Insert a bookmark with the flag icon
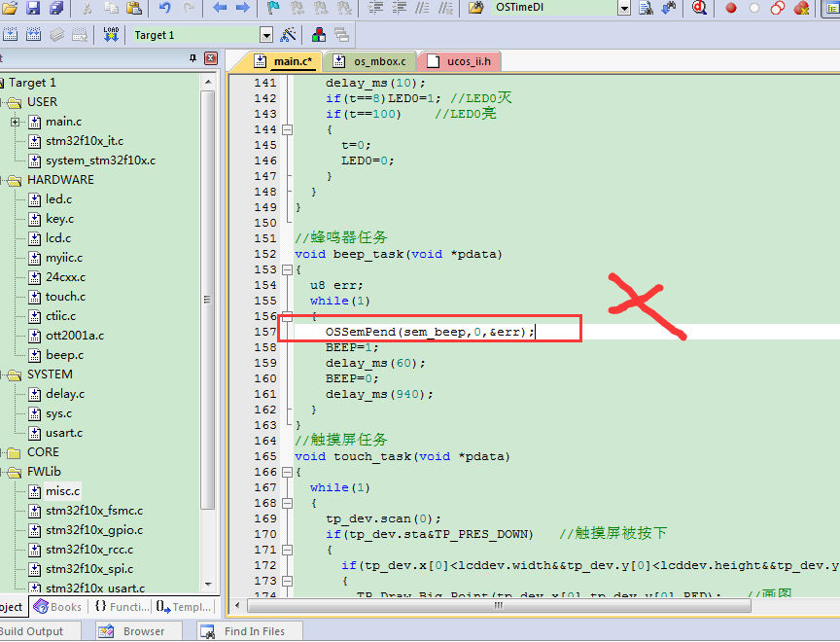Image resolution: width=840 pixels, height=642 pixels. click(x=273, y=8)
